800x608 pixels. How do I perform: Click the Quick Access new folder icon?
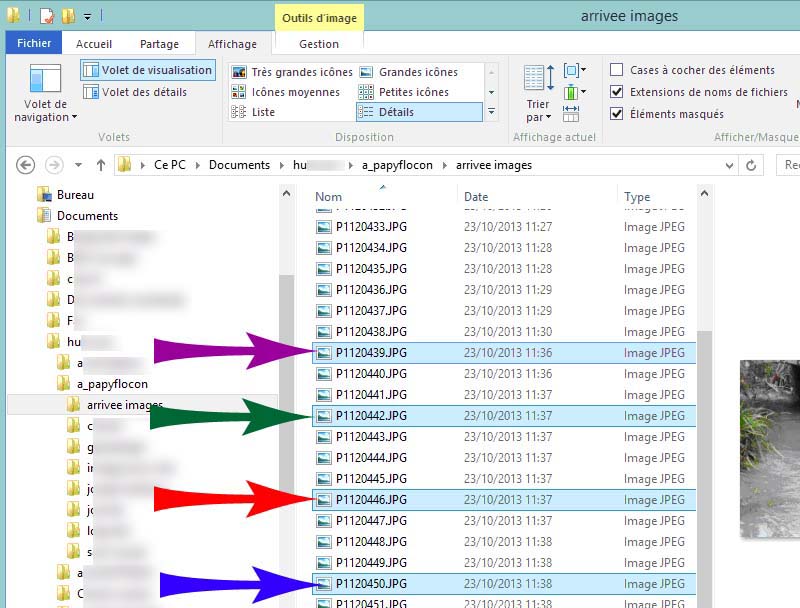click(x=68, y=16)
